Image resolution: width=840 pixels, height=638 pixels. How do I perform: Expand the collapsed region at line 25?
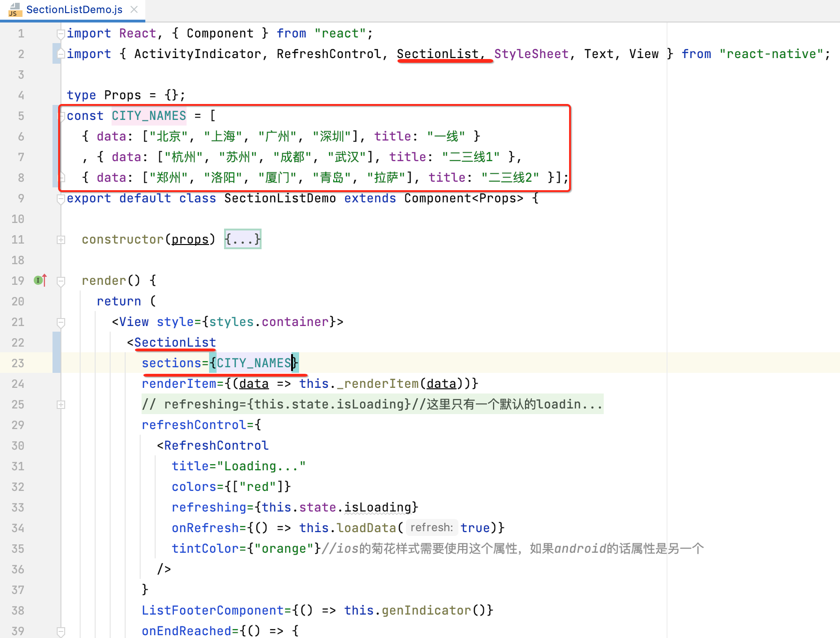61,404
